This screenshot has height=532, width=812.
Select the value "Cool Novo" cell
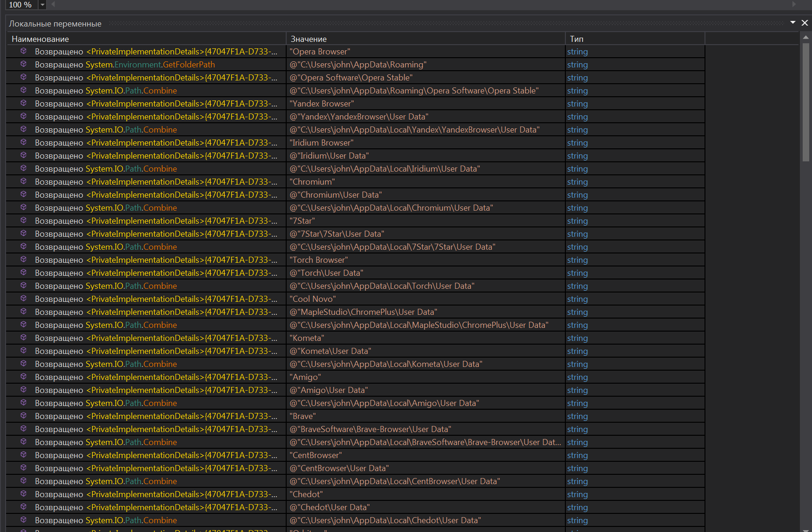(313, 299)
